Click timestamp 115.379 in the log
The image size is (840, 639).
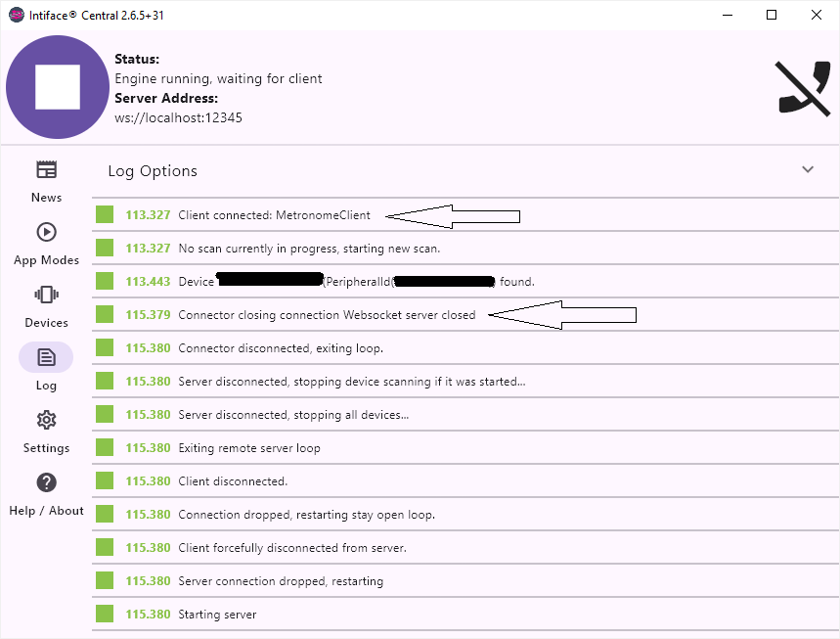coord(148,315)
